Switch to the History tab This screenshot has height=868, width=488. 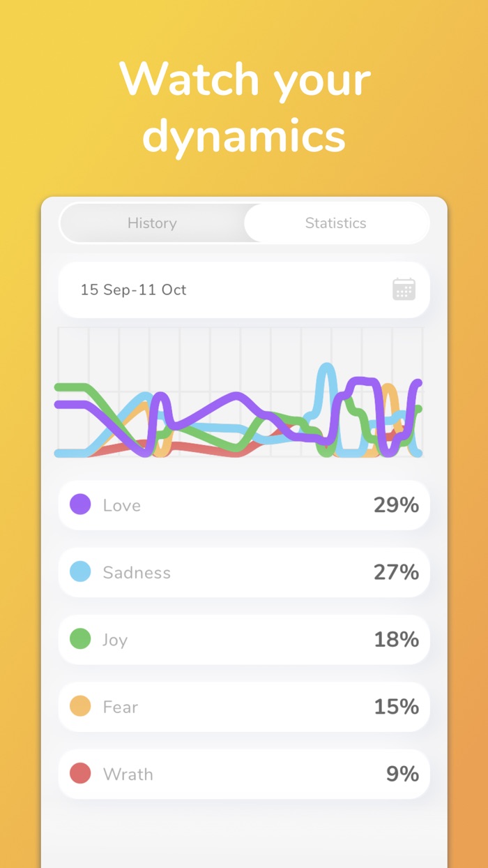click(x=152, y=223)
